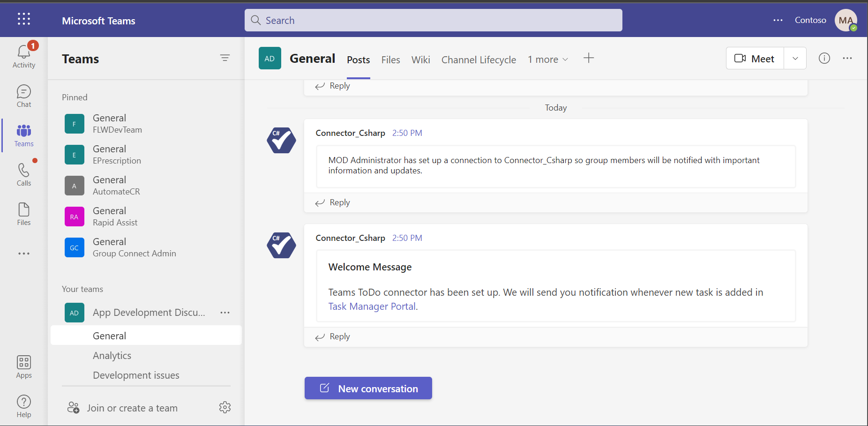This screenshot has height=426, width=868.
Task: Open the Development issues channel
Action: (136, 375)
